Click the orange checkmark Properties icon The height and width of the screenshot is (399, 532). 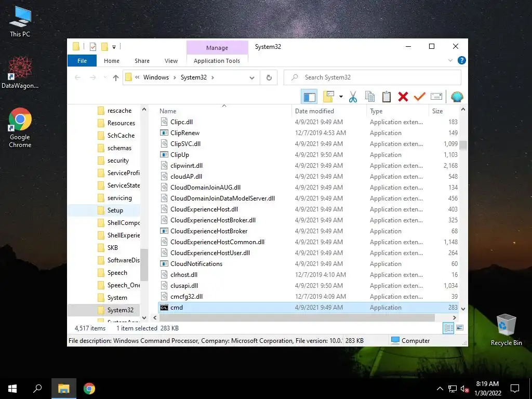(x=419, y=97)
